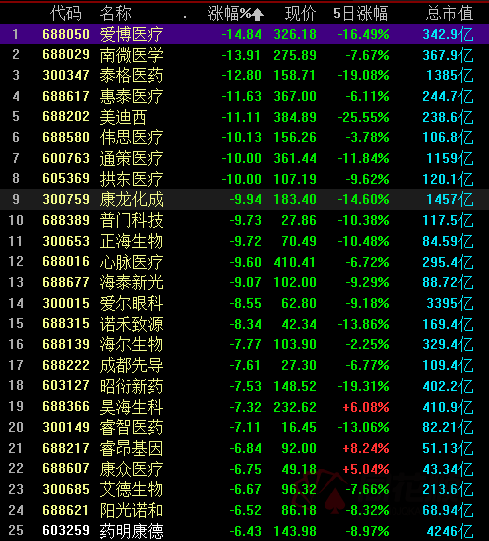Click stock code 688202
This screenshot has width=489, height=541.
point(66,117)
